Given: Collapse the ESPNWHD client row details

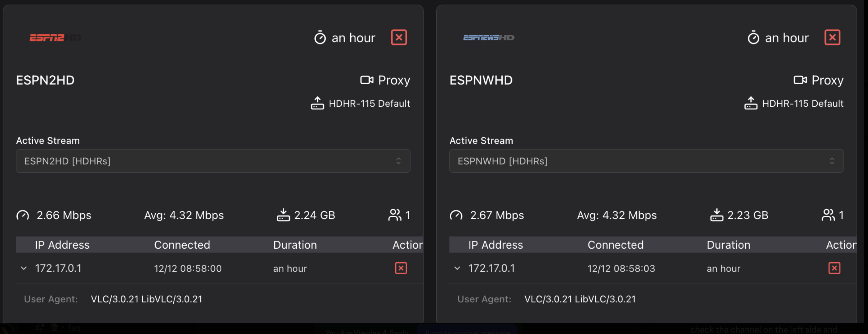Looking at the screenshot, I should [457, 268].
